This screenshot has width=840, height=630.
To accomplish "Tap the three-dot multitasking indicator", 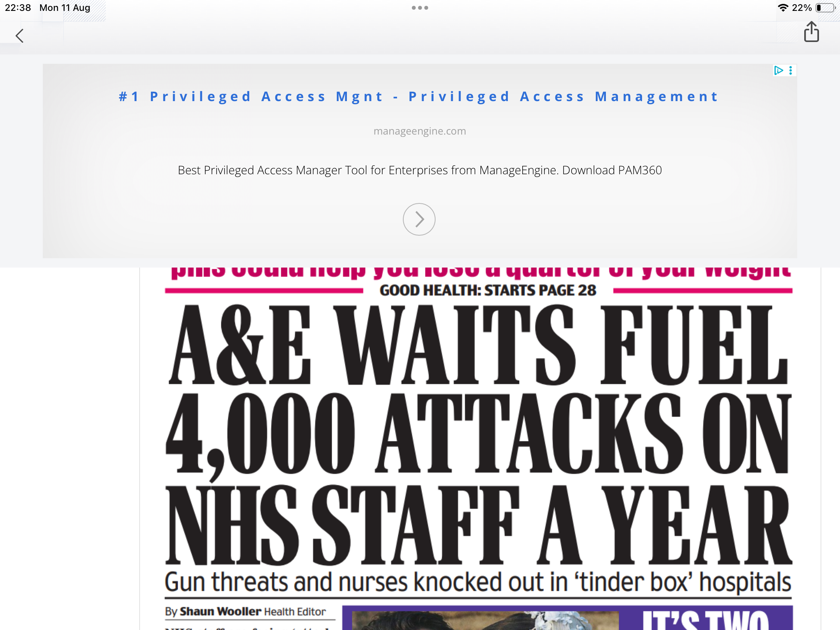I will [420, 8].
